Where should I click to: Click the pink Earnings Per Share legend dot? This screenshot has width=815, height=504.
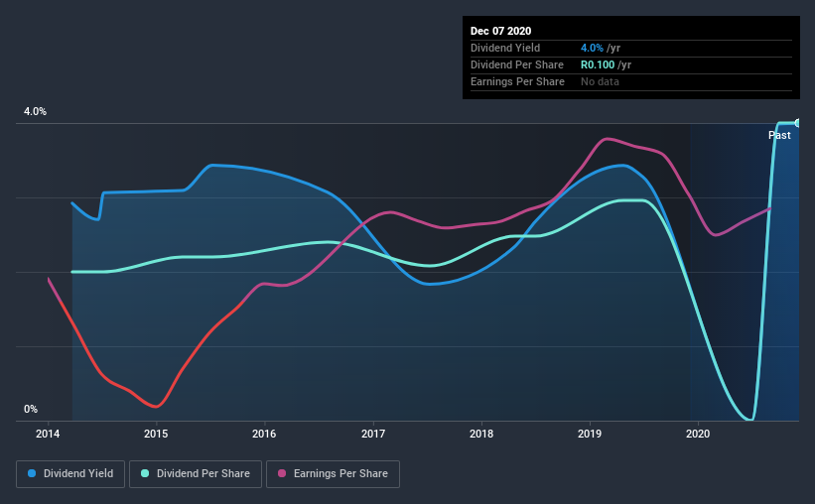coord(282,473)
